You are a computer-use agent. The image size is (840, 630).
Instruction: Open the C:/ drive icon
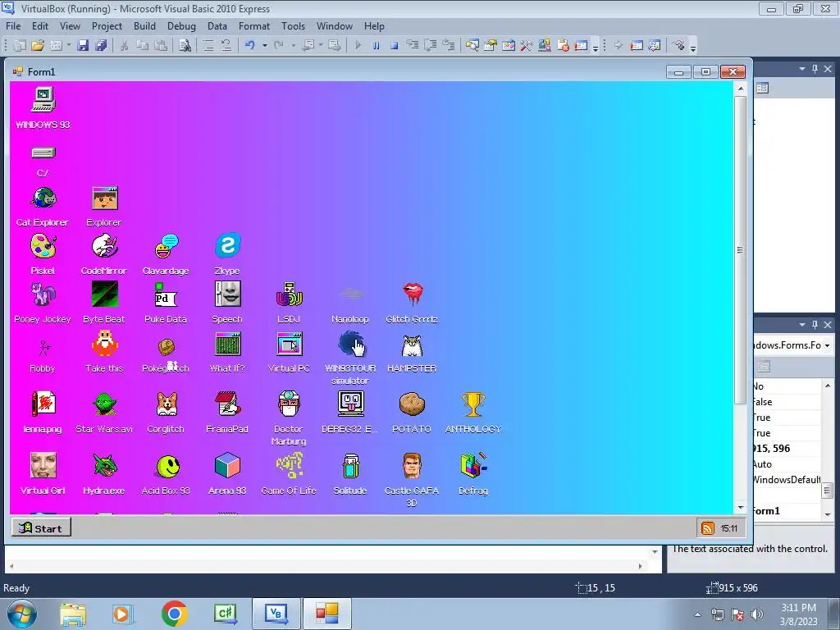pos(43,153)
